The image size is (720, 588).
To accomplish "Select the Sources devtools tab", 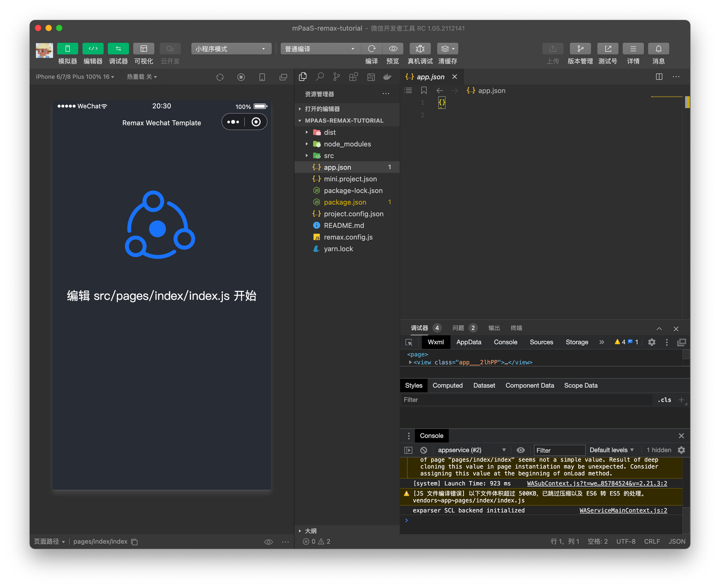I will [541, 342].
